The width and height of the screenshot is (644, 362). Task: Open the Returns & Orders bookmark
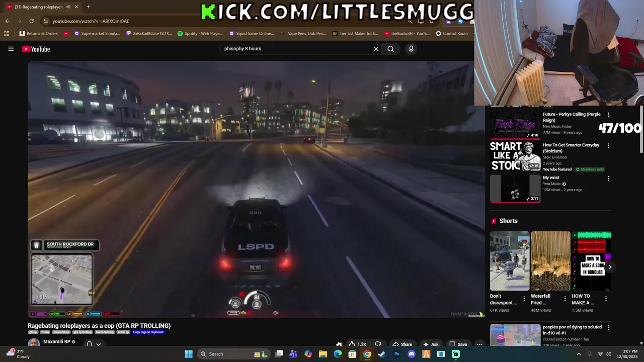[39, 34]
